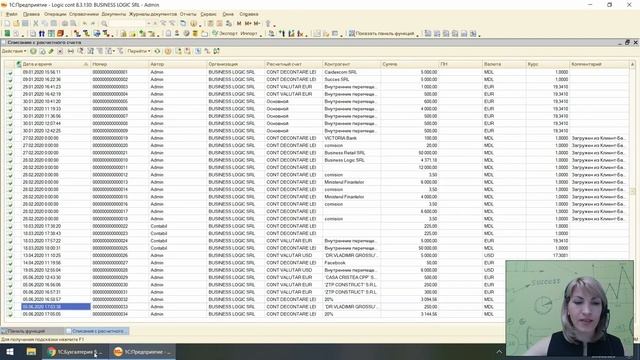Click the Экспорт button

tap(225, 33)
